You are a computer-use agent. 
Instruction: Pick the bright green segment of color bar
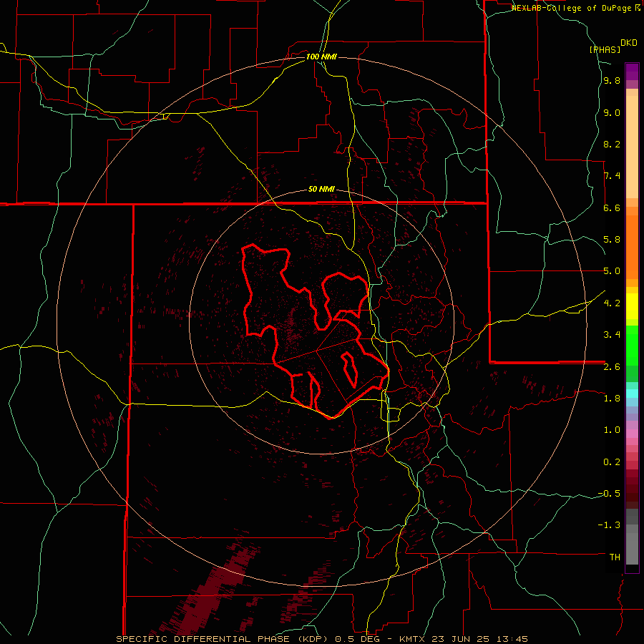[632, 345]
